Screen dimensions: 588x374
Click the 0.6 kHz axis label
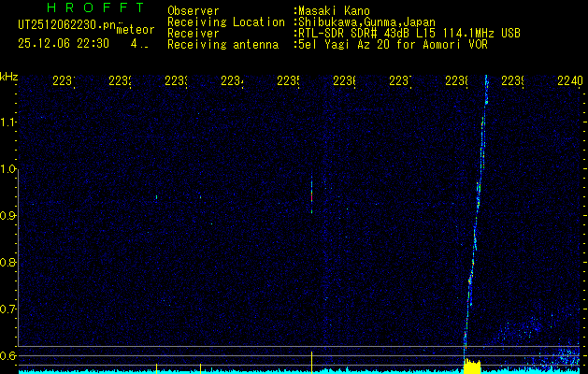pos(7,355)
